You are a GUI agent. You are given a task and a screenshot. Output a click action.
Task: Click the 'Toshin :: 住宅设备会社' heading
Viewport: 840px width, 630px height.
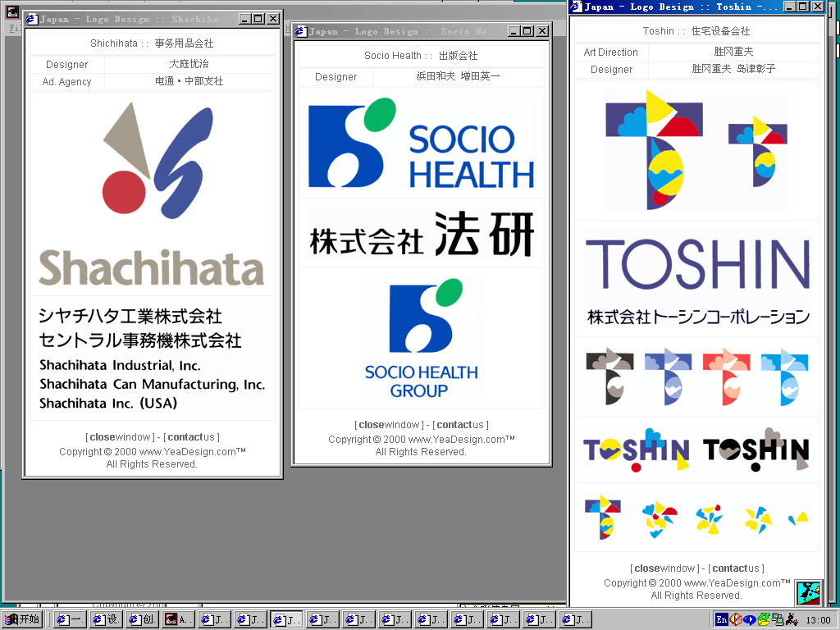click(x=696, y=31)
